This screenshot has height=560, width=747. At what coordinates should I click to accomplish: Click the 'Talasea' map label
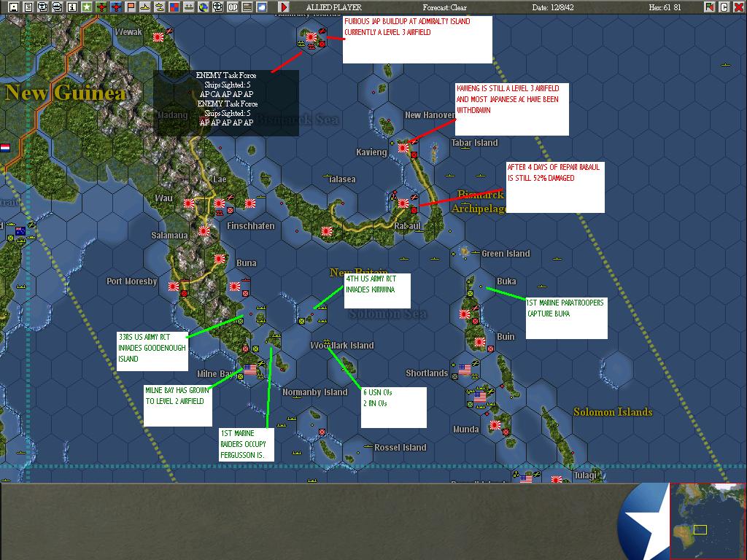342,179
